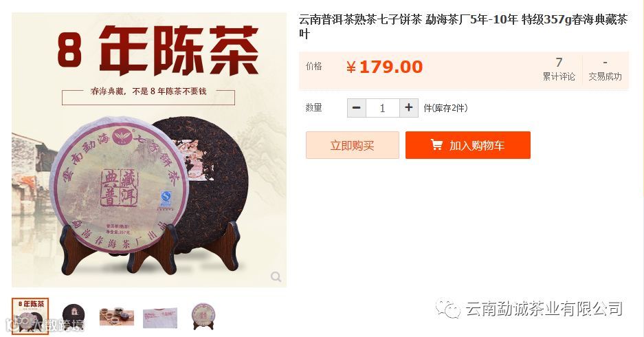Select the tea cups thumbnail

point(117,316)
